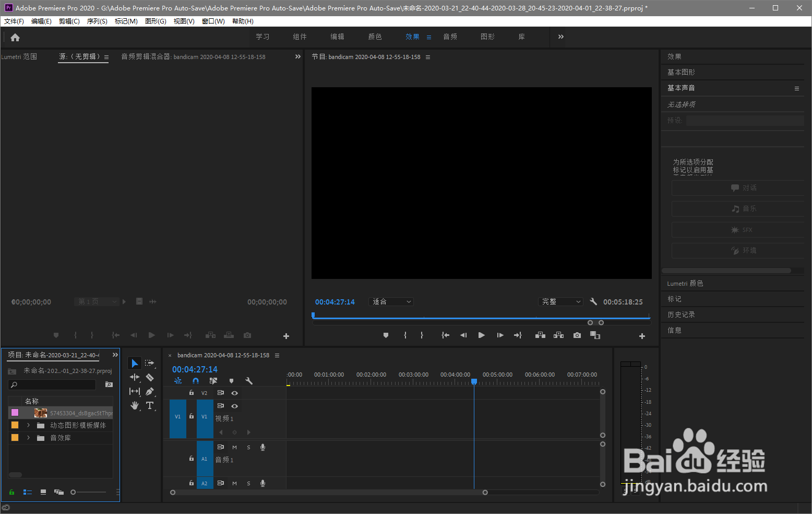Switch to 音频 workspace tab
Image resolution: width=812 pixels, height=514 pixels.
point(450,37)
